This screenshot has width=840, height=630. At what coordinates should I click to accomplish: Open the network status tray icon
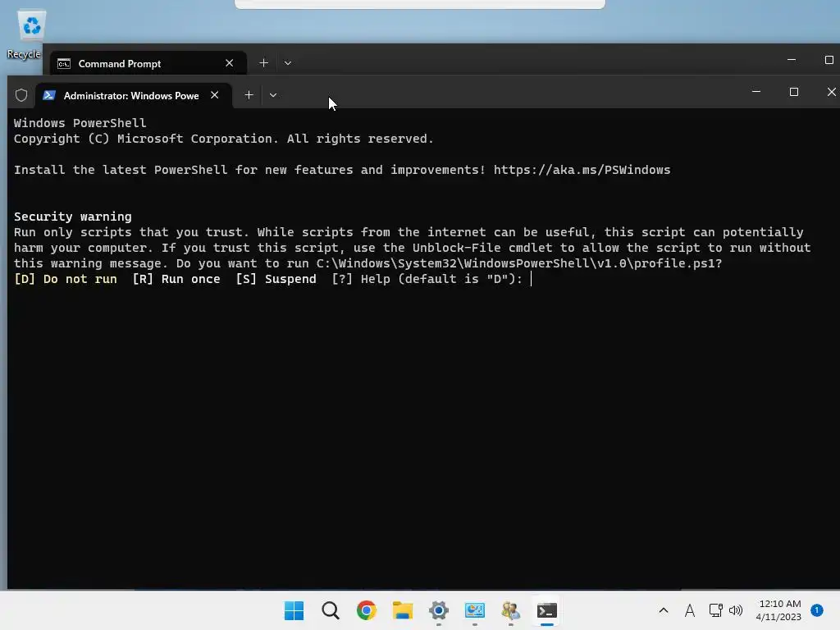coord(715,610)
